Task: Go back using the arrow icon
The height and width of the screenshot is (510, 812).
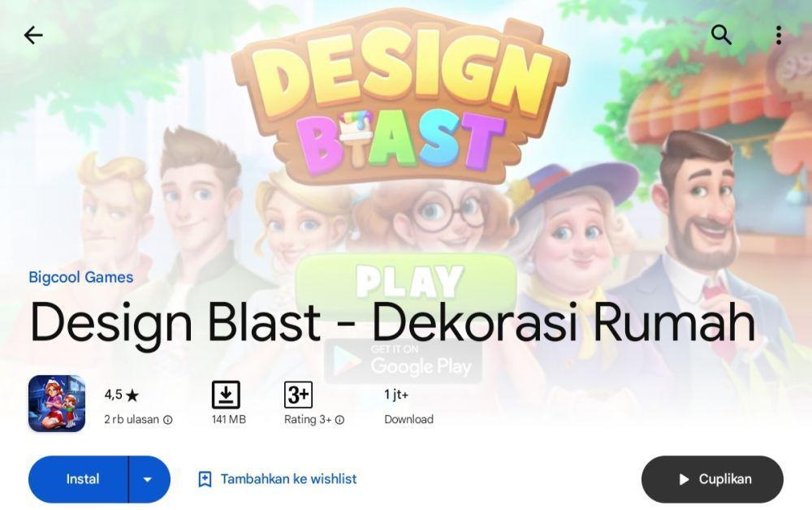Action: coord(33,35)
